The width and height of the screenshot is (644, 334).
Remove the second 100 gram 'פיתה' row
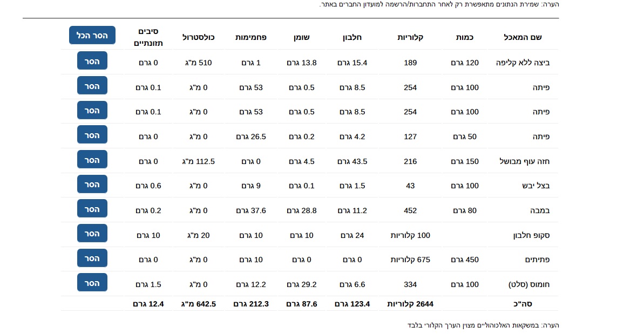coord(92,110)
